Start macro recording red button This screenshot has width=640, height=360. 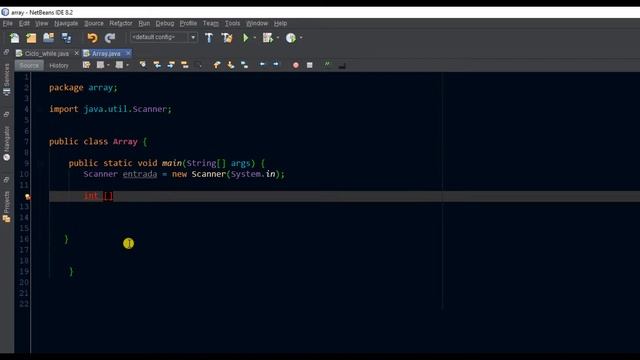[x=296, y=65]
